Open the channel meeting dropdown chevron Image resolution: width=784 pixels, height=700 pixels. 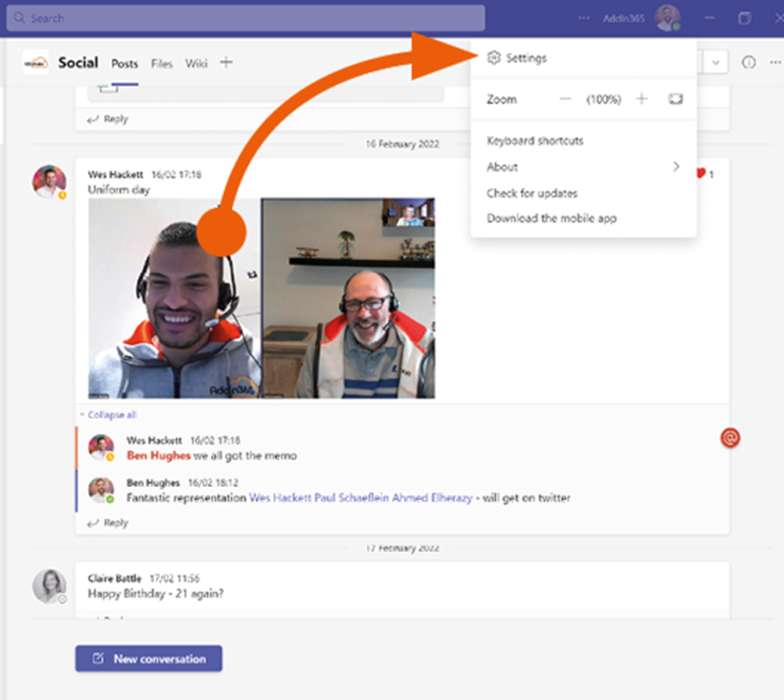[716, 62]
